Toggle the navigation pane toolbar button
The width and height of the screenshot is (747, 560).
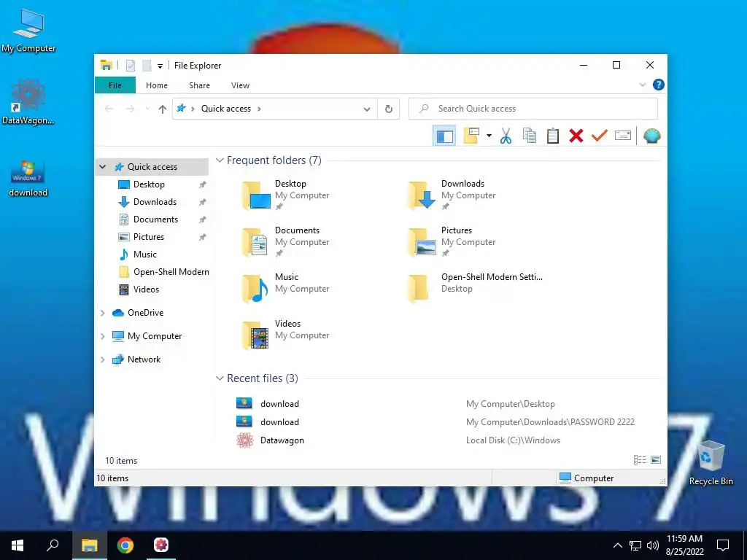pyautogui.click(x=444, y=136)
